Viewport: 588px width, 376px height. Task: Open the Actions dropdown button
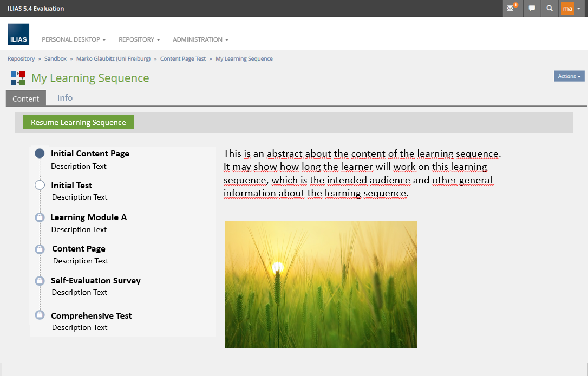569,76
